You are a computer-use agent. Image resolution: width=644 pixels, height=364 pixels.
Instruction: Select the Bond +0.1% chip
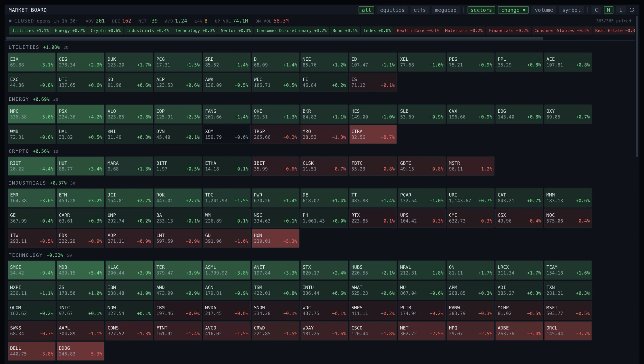click(x=345, y=30)
